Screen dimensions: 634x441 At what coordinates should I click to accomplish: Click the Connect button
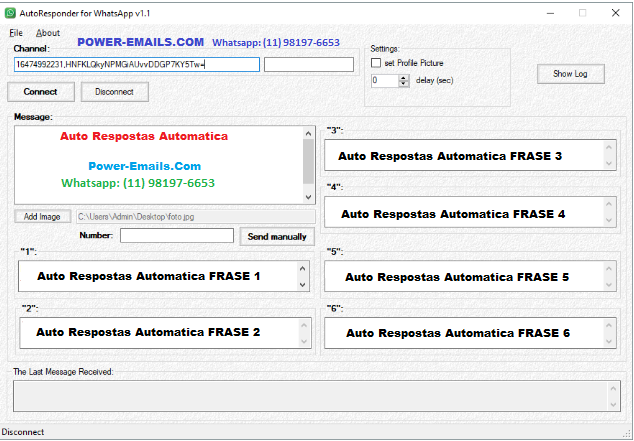pos(41,92)
